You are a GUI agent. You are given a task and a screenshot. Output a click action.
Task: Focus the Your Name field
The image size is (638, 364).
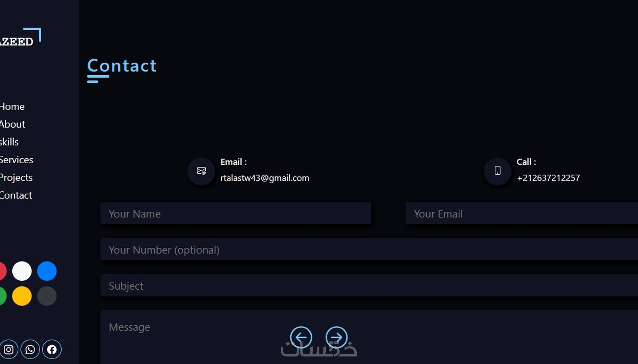[x=236, y=214]
